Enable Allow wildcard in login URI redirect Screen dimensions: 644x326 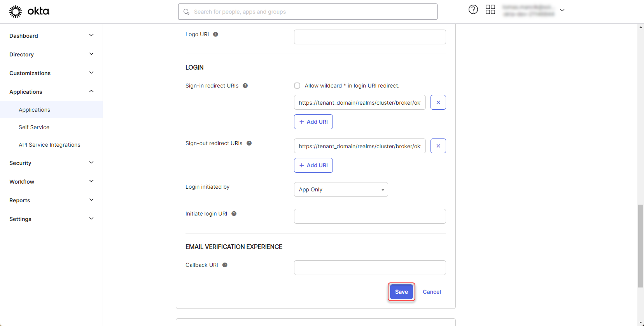297,86
